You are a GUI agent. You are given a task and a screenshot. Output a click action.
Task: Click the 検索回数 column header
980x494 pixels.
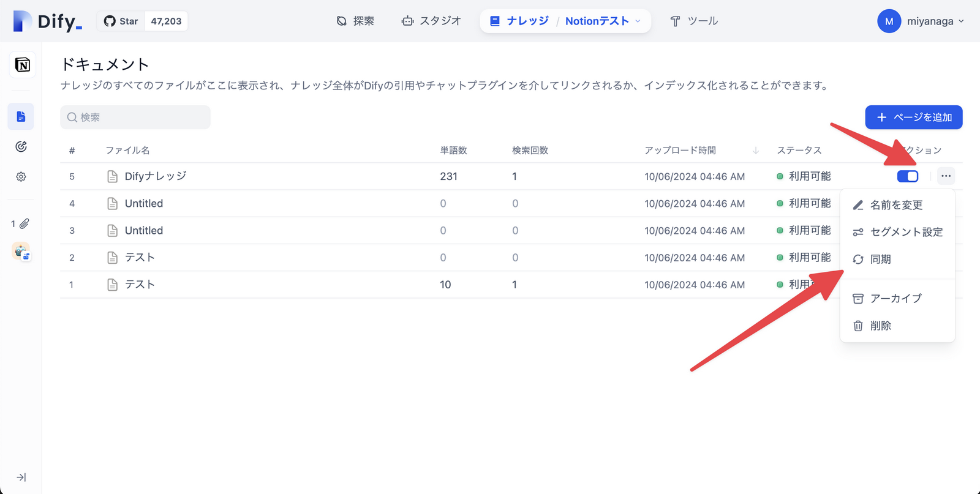click(530, 150)
